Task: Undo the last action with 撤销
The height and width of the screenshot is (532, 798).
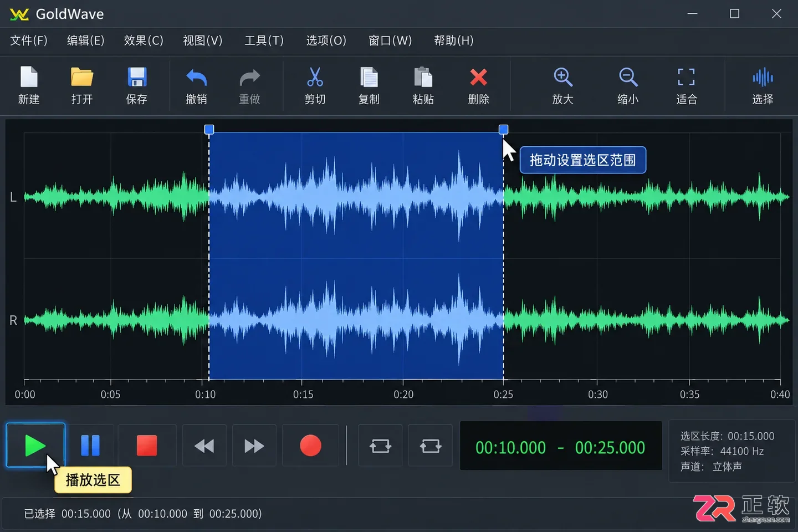Action: coord(196,77)
